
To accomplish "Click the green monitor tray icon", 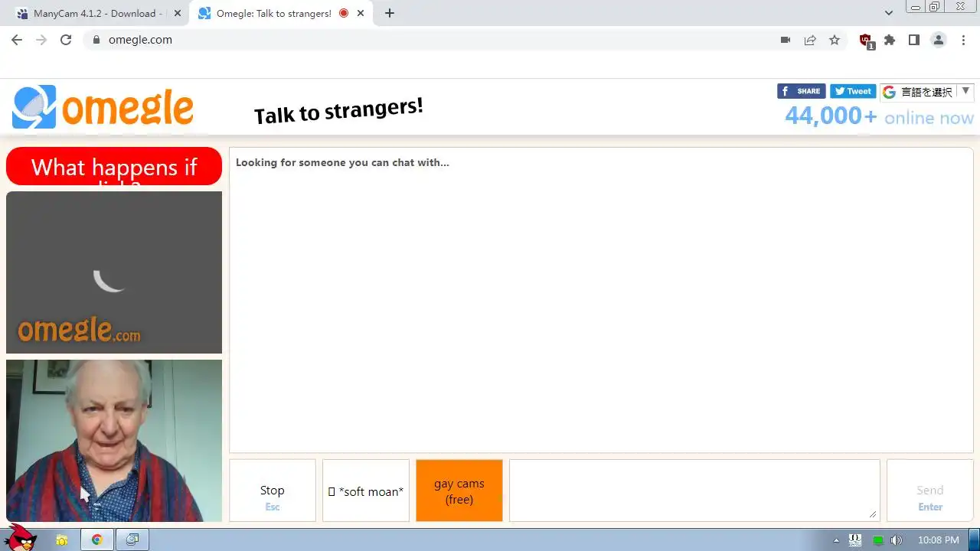I will click(x=877, y=540).
